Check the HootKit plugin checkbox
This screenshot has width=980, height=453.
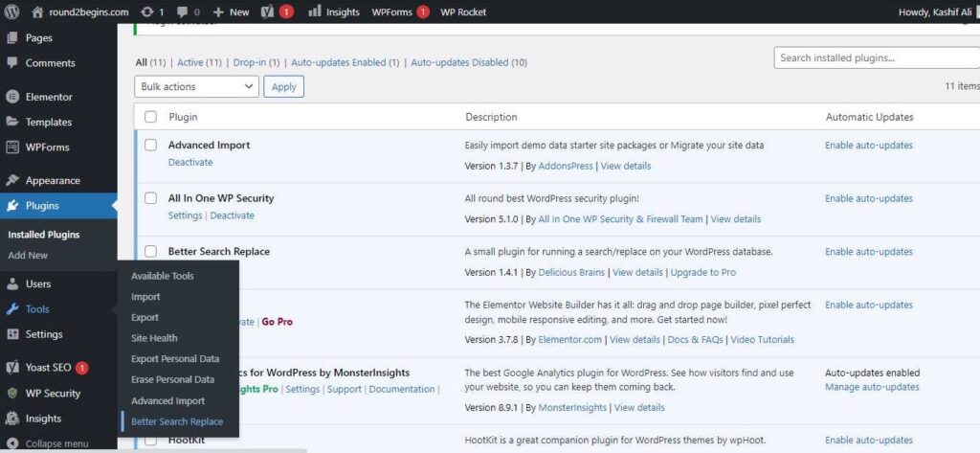pyautogui.click(x=150, y=441)
